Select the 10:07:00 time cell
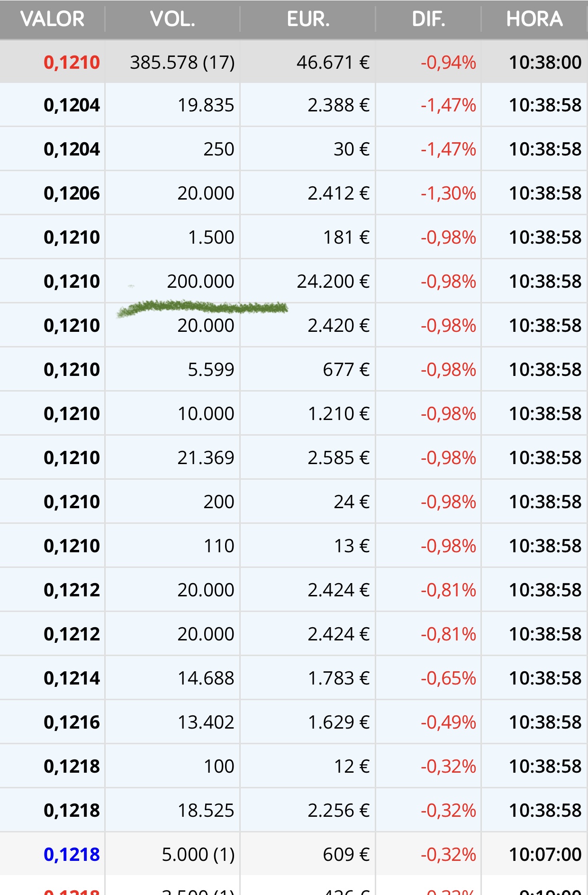Image resolution: width=588 pixels, height=895 pixels. [x=545, y=854]
